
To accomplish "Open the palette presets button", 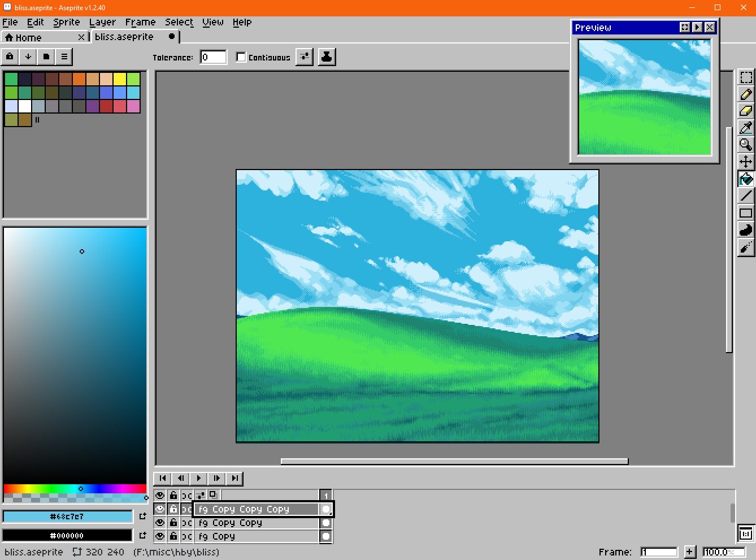I will coord(46,57).
